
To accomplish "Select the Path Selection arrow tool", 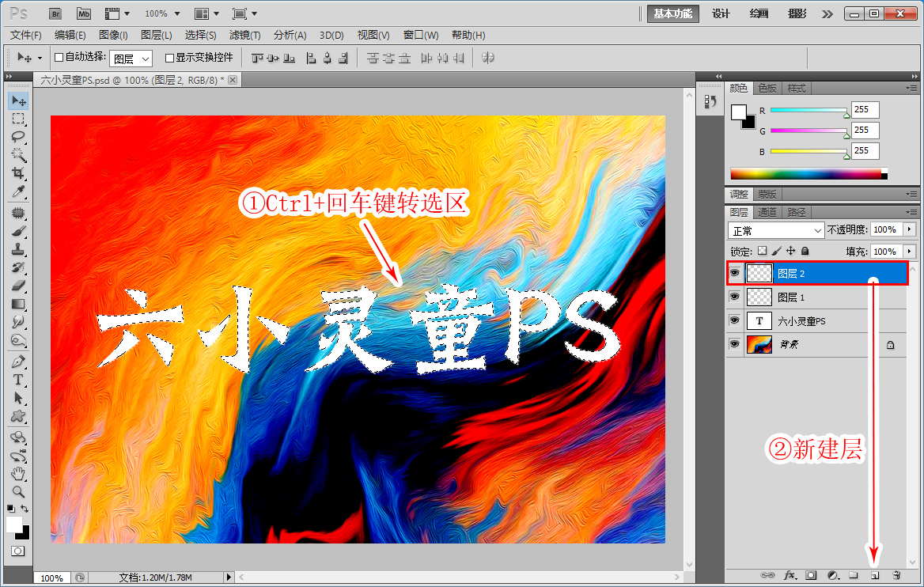I will 18,399.
